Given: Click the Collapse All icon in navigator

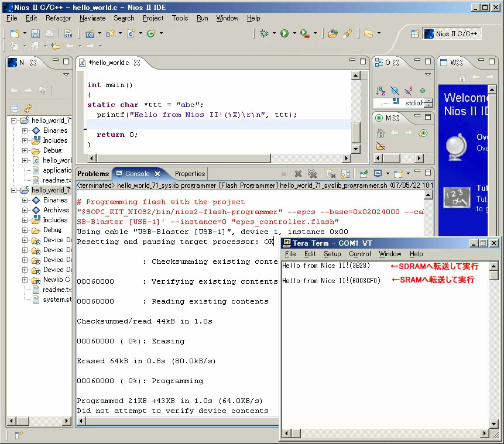Looking at the screenshot, I should point(15,109).
